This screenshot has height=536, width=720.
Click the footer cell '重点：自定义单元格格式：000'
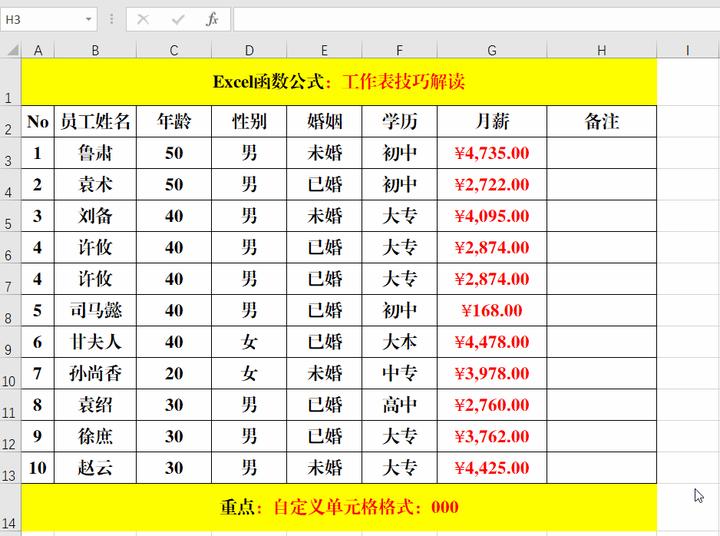[339, 508]
